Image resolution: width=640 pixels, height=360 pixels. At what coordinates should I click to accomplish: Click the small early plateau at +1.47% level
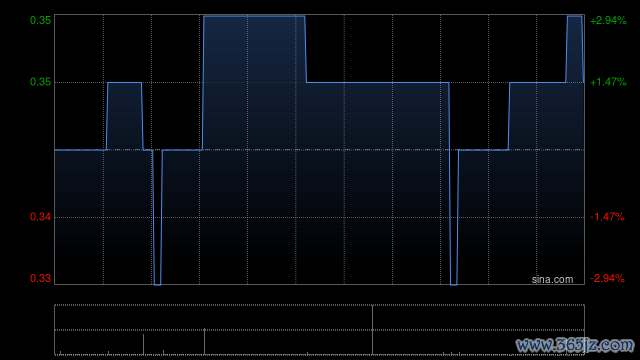[124, 83]
